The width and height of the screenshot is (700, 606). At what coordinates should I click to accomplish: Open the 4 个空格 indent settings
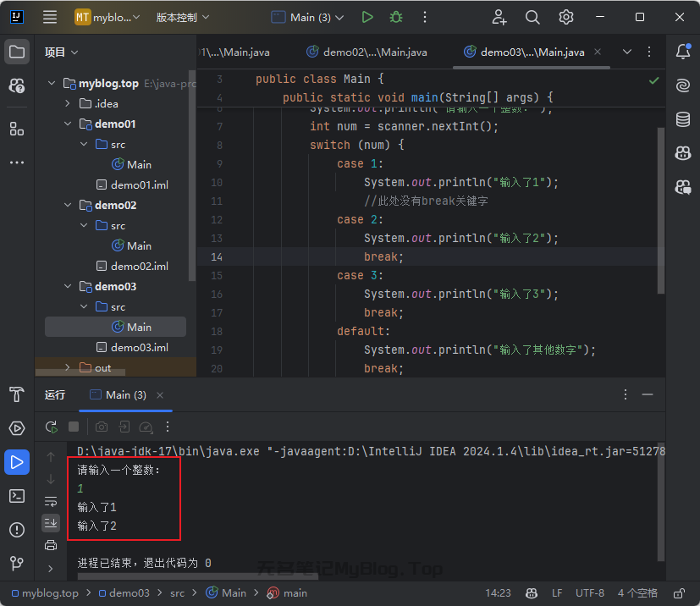point(637,593)
